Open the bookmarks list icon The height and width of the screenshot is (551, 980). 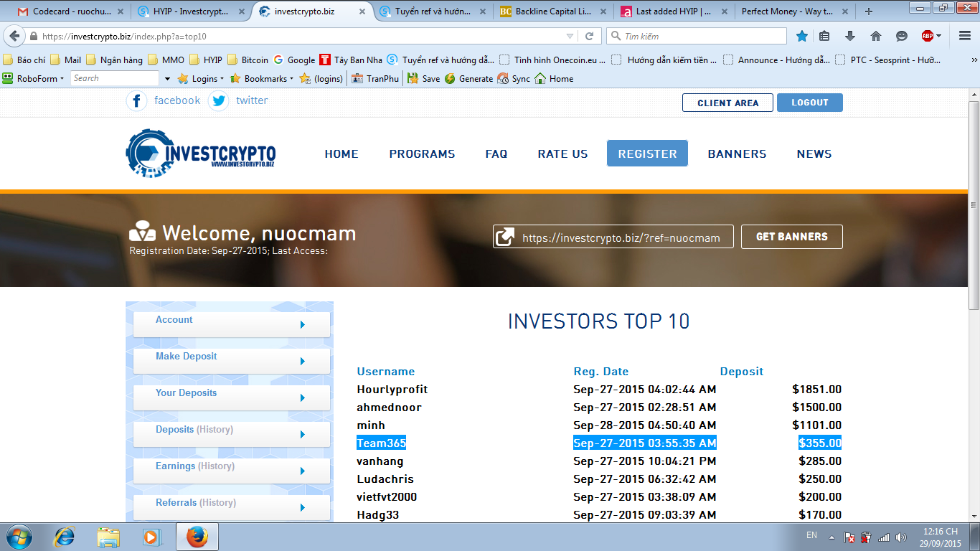[x=824, y=36]
